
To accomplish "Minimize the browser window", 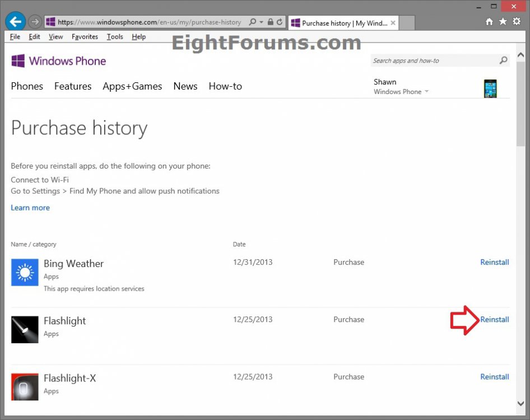I will coord(479,7).
